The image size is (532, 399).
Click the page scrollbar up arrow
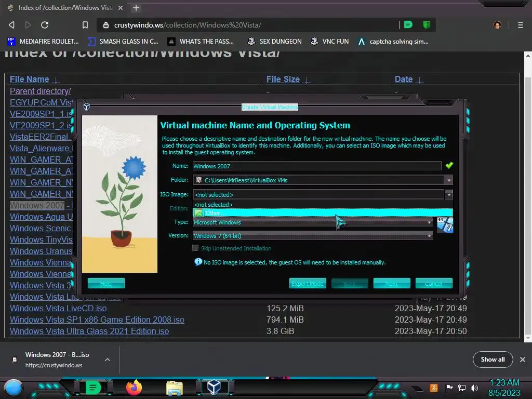click(528, 55)
